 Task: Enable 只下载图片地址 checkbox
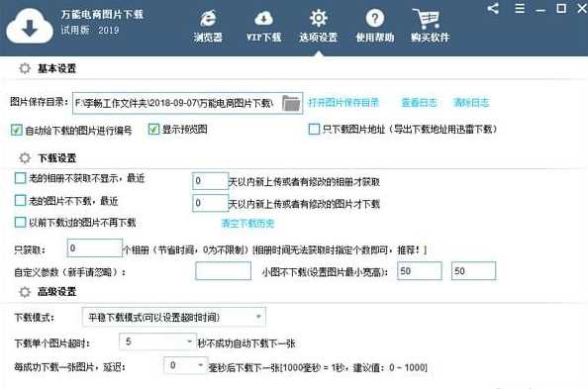(314, 129)
